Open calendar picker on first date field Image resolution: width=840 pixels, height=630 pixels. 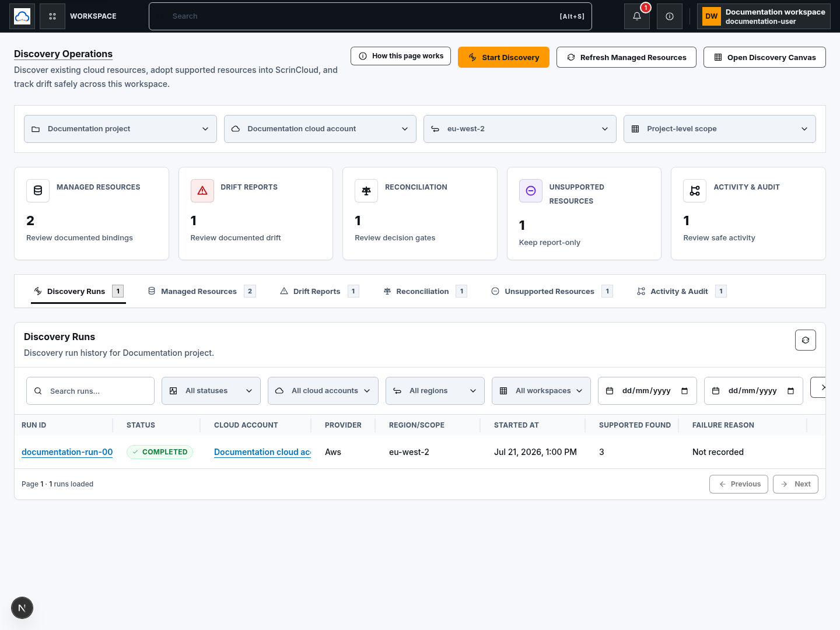click(x=685, y=391)
